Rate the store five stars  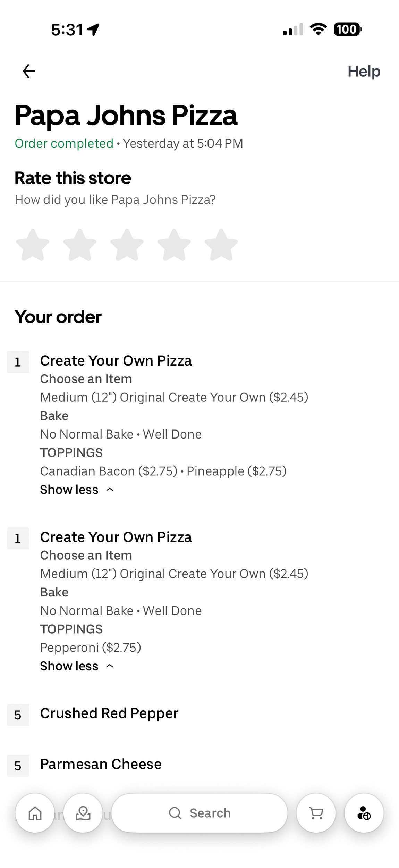tap(221, 245)
